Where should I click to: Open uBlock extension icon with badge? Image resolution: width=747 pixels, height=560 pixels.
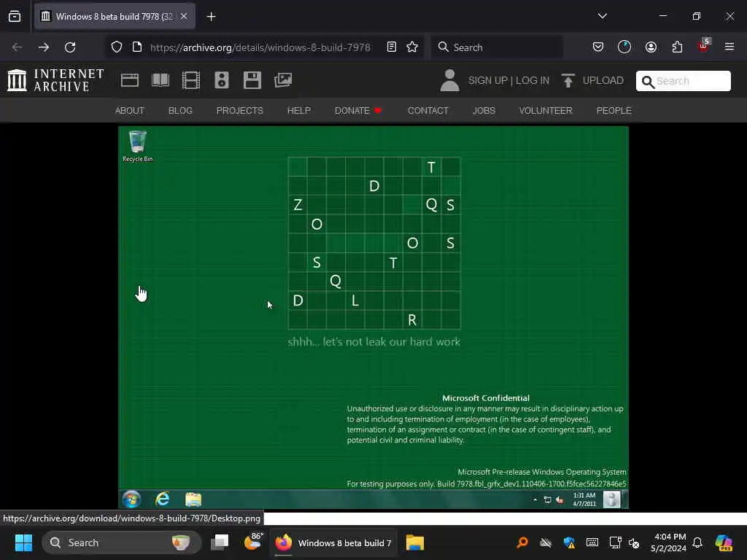704,46
